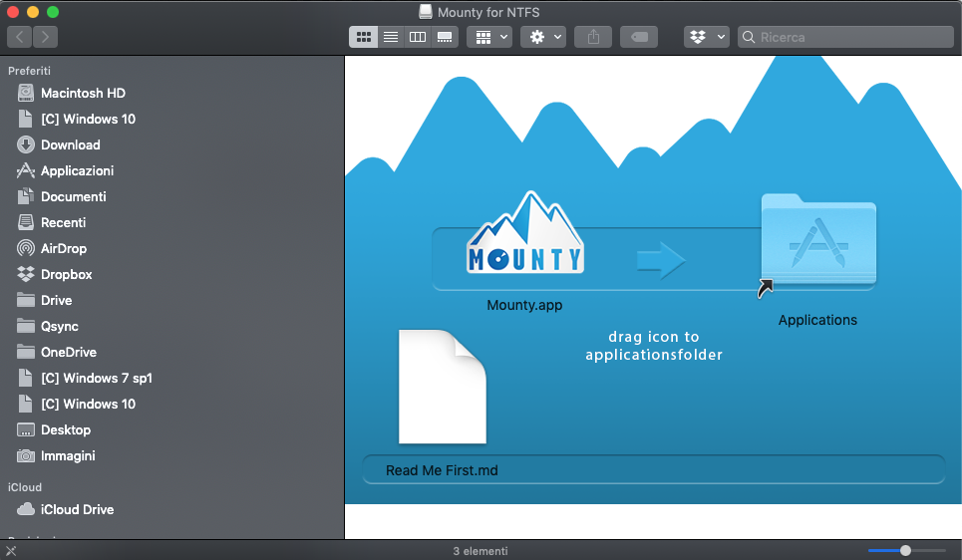
Task: Switch to list view
Action: tap(390, 37)
